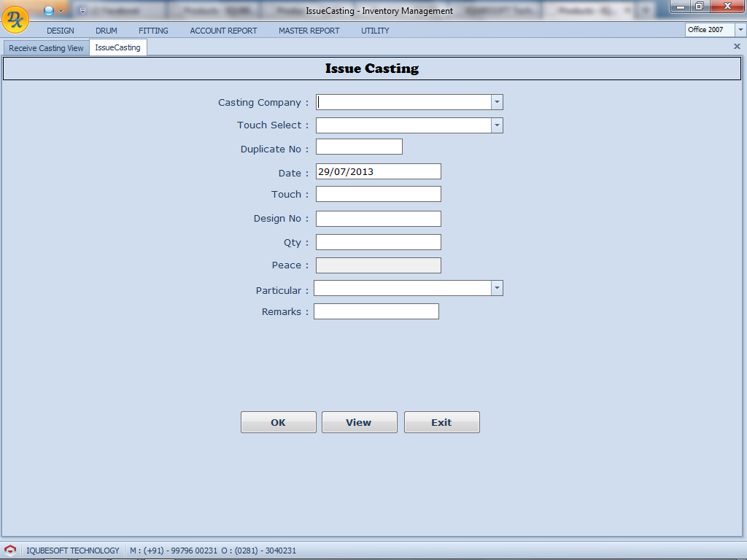Click the red Iqubesoft logo in status bar
This screenshot has width=747, height=560.
pyautogui.click(x=10, y=551)
